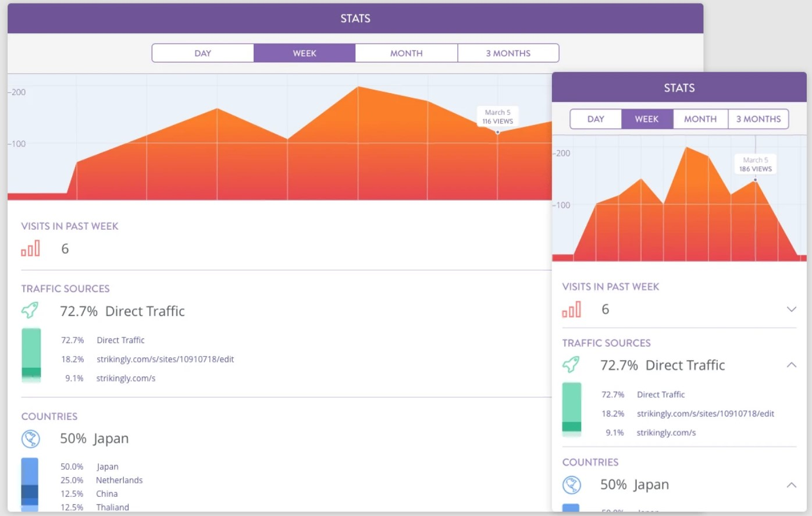Expand the Visits in Past Week section
This screenshot has width=812, height=516.
click(791, 309)
